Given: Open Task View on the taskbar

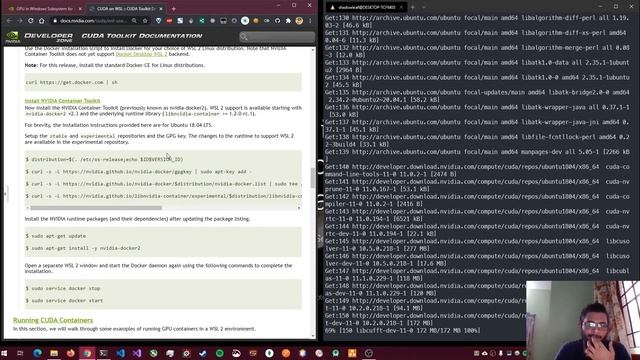Looking at the screenshot, I should [x=20, y=353].
